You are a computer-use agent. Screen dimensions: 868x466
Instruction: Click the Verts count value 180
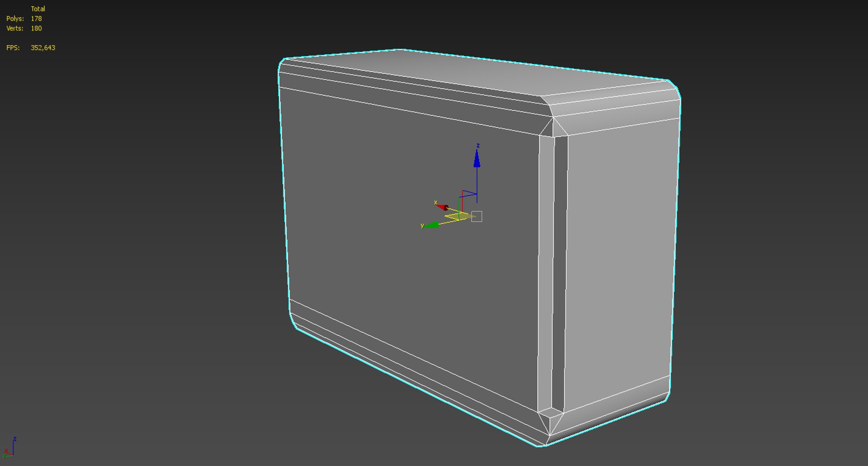point(36,28)
